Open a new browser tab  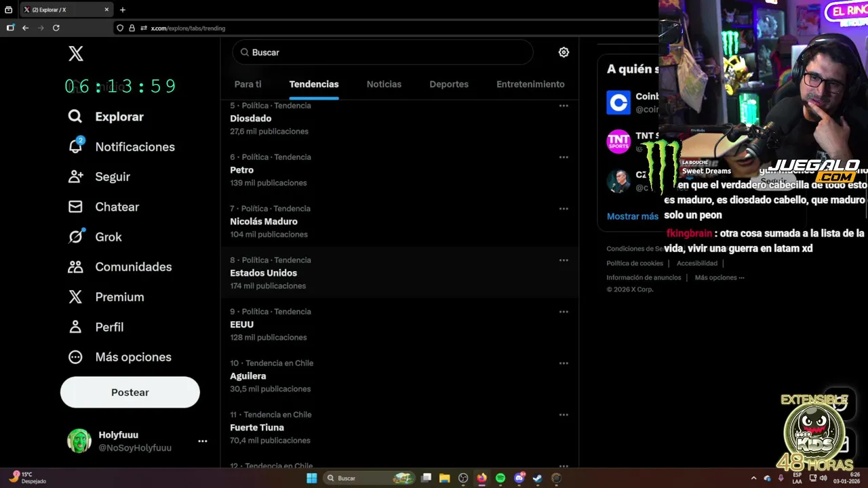click(x=123, y=9)
